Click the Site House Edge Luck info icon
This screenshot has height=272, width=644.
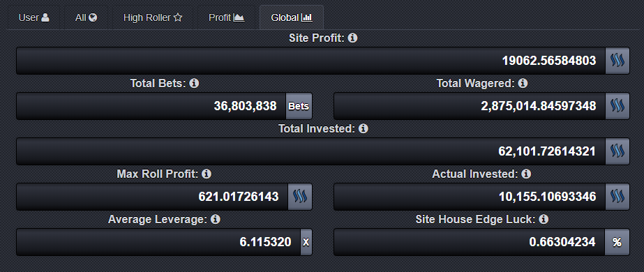coord(544,220)
